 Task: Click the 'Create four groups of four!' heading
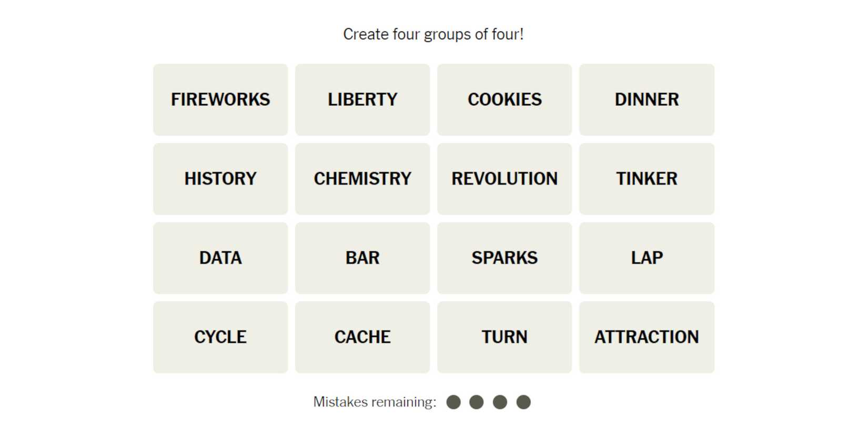433,34
